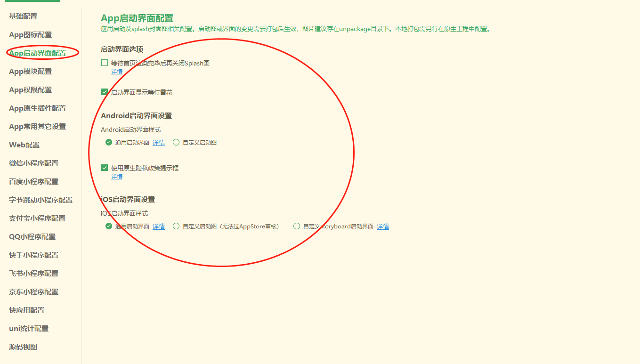Open App图标配置 in sidebar
The image size is (640, 364).
pyautogui.click(x=31, y=35)
